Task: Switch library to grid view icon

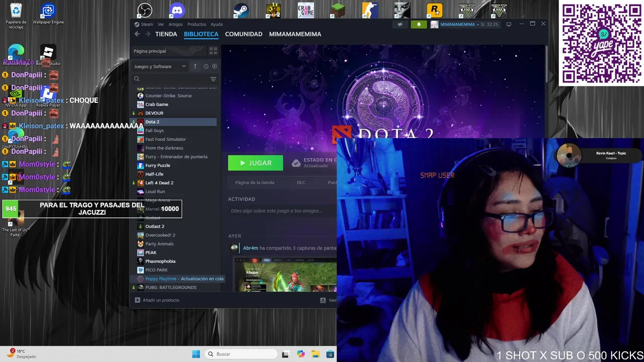Action: tap(213, 51)
